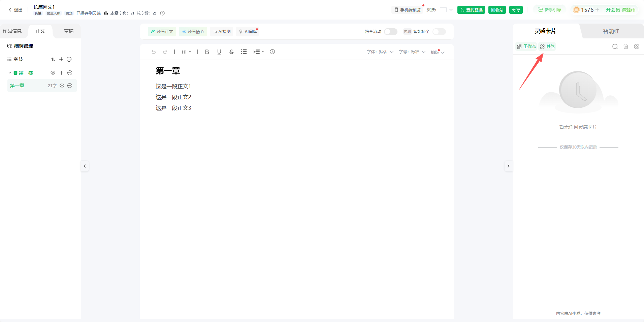The image size is (644, 322).
Task: Toggle visibility eye for 第一章
Action: click(62, 86)
